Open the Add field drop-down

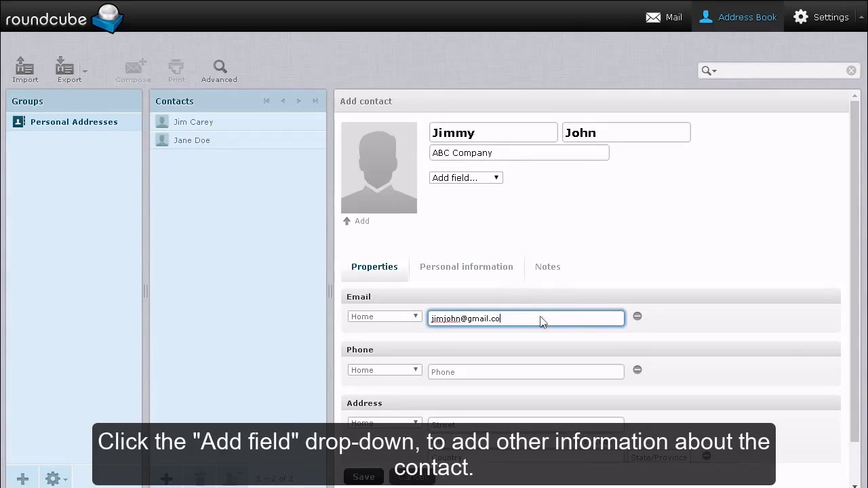pyautogui.click(x=466, y=178)
